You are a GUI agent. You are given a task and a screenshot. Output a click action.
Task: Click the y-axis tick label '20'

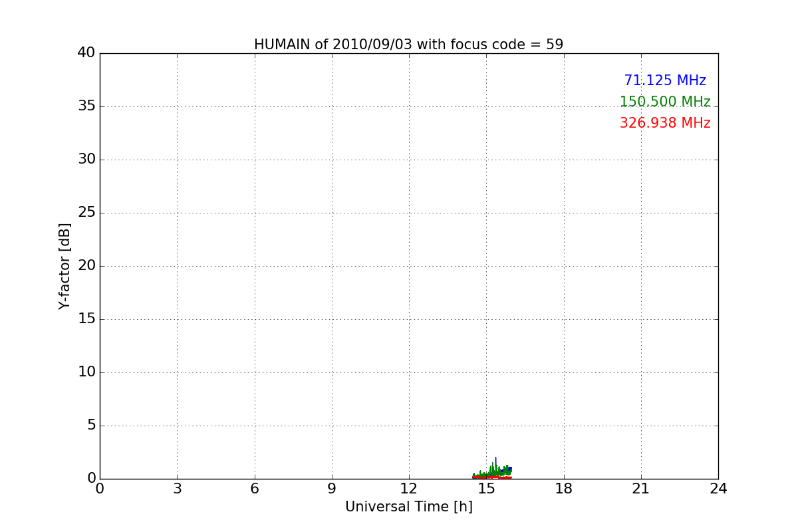[86, 265]
